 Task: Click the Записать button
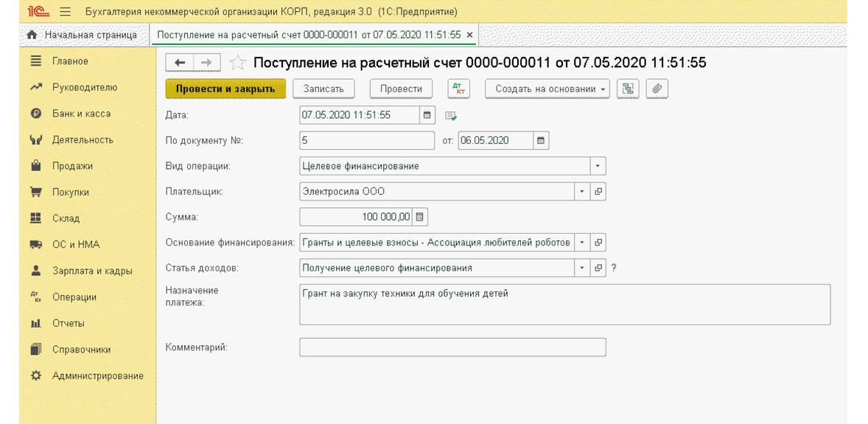[323, 88]
